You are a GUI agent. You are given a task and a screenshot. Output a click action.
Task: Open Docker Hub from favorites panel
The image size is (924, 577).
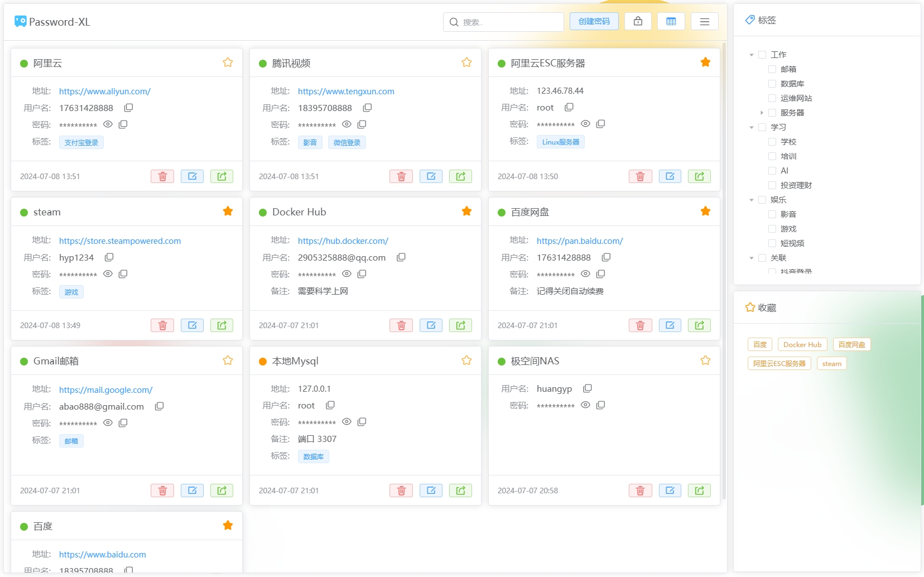pos(802,345)
